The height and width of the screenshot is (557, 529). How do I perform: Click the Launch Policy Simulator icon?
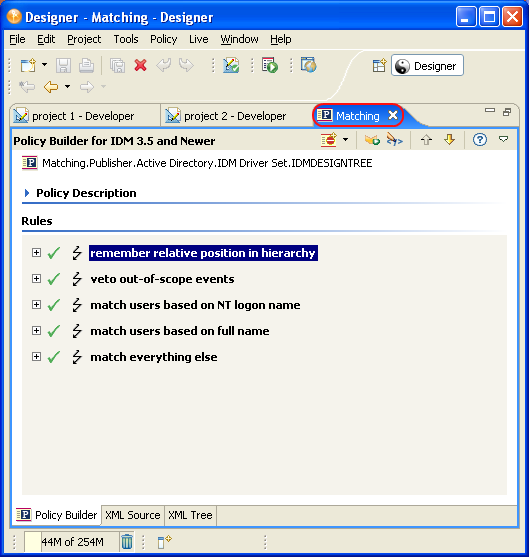[372, 140]
